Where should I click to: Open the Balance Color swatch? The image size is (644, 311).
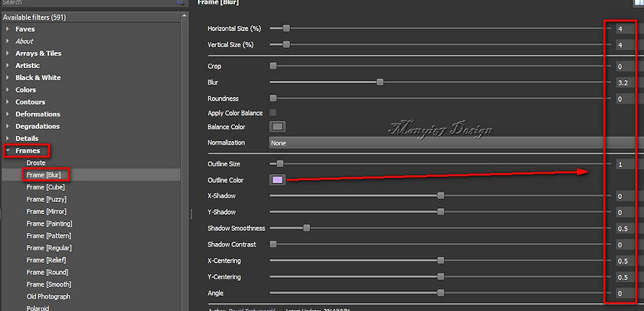pyautogui.click(x=278, y=127)
